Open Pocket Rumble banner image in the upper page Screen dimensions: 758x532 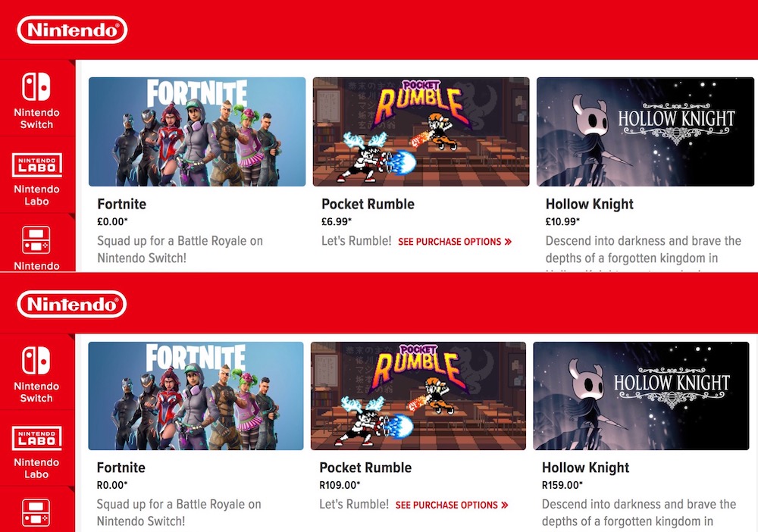click(421, 132)
